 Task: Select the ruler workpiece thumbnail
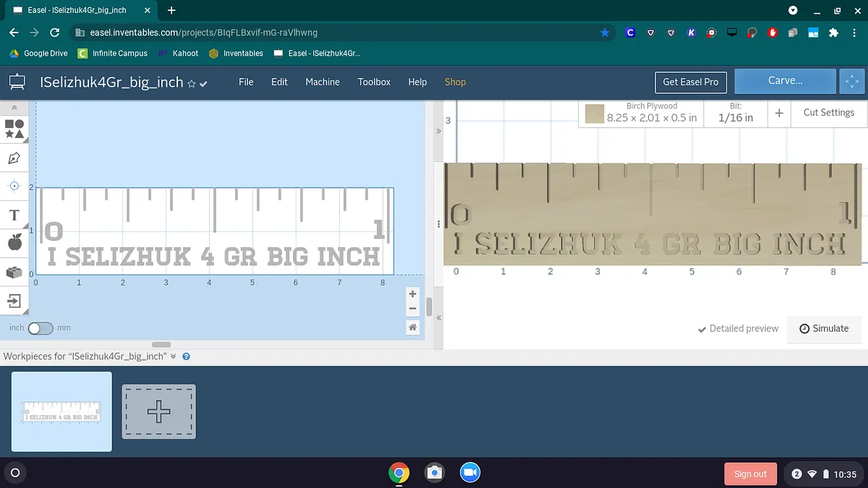coord(61,411)
